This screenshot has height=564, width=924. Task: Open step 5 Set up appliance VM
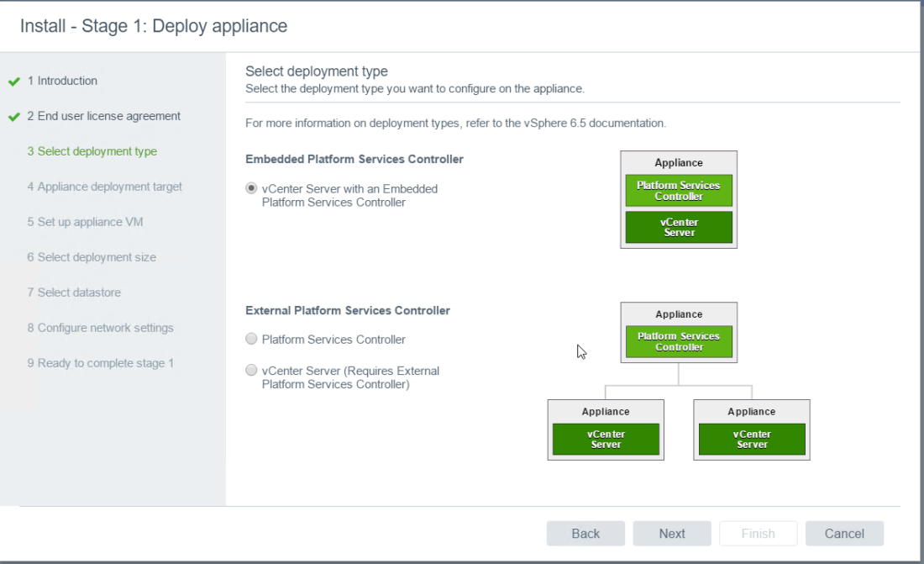click(86, 222)
